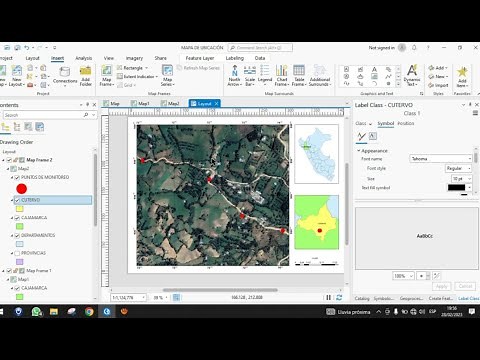This screenshot has width=480, height=360.
Task: Toggle upper CAJAMARCA layer visibility
Action: point(17,218)
